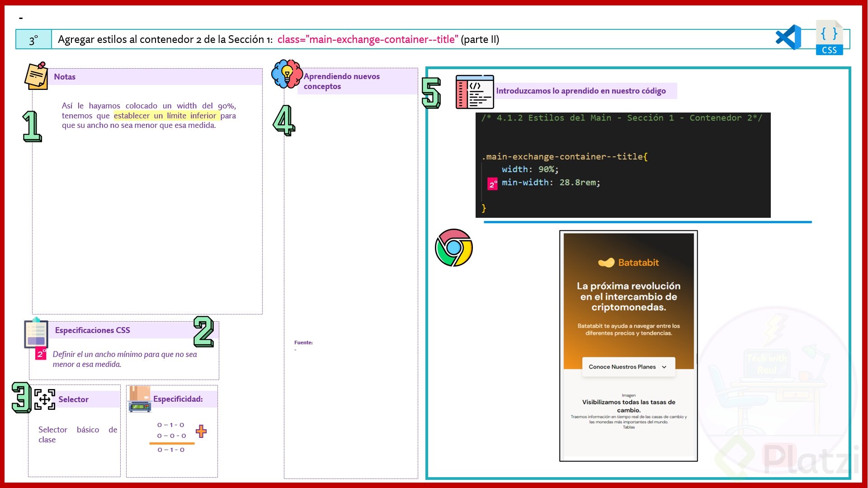Click the pink 2° badge in code block
The height and width of the screenshot is (488, 868).
[492, 184]
